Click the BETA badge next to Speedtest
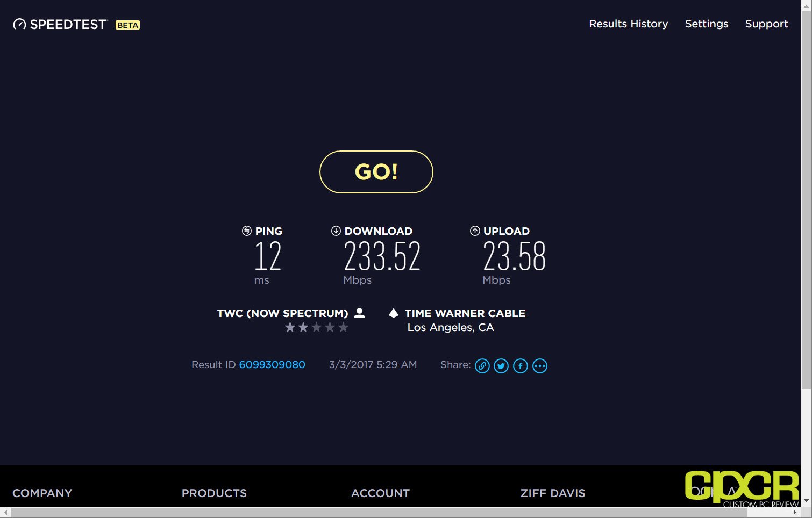Image resolution: width=812 pixels, height=518 pixels. pyautogui.click(x=127, y=25)
